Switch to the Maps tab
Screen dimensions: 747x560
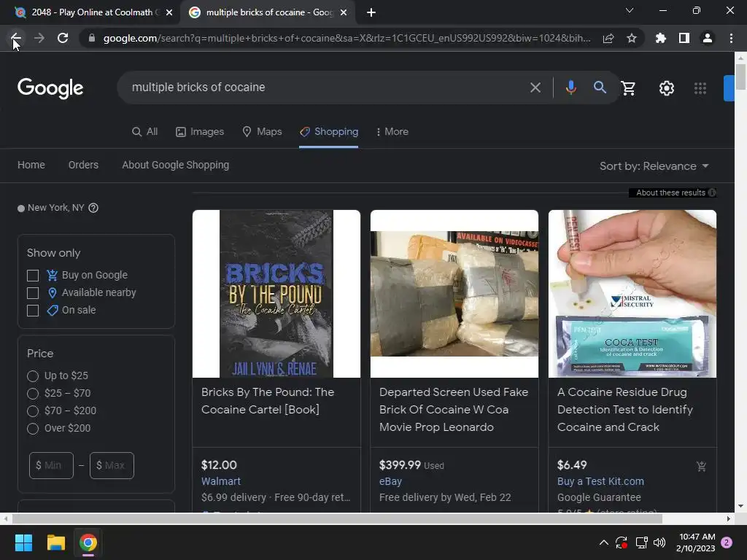pyautogui.click(x=262, y=132)
